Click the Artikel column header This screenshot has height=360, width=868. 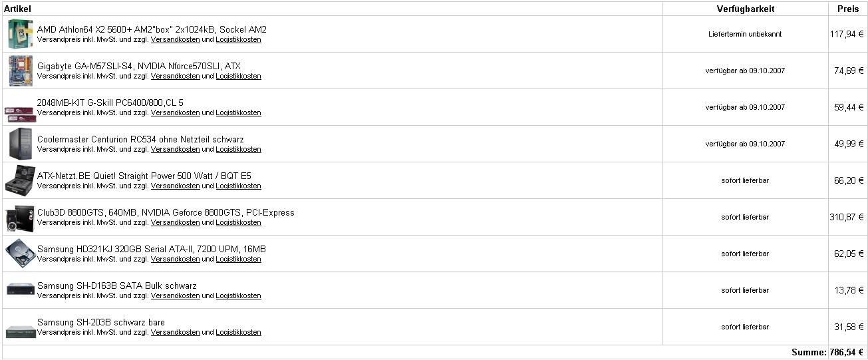[x=17, y=9]
